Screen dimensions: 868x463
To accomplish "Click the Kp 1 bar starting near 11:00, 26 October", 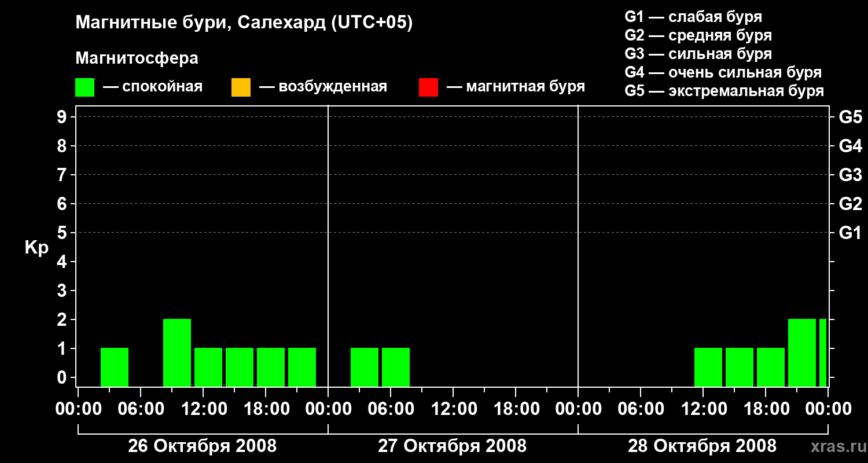I will click(208, 367).
